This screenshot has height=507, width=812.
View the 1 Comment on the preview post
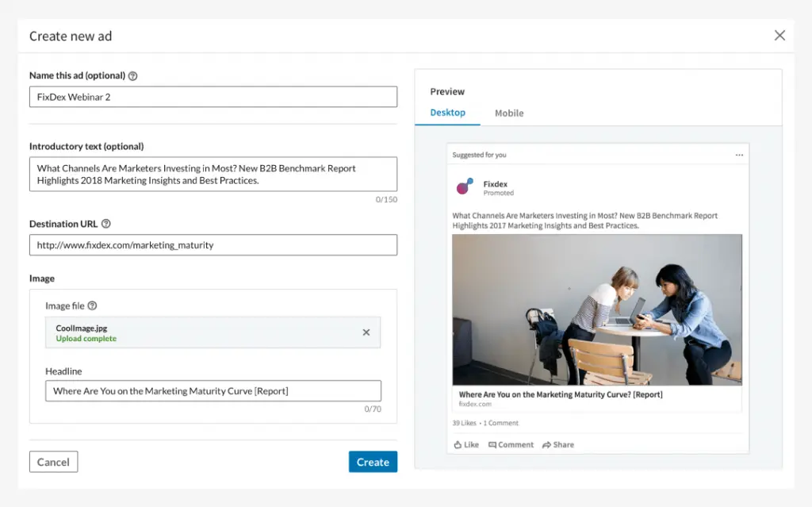pos(500,422)
